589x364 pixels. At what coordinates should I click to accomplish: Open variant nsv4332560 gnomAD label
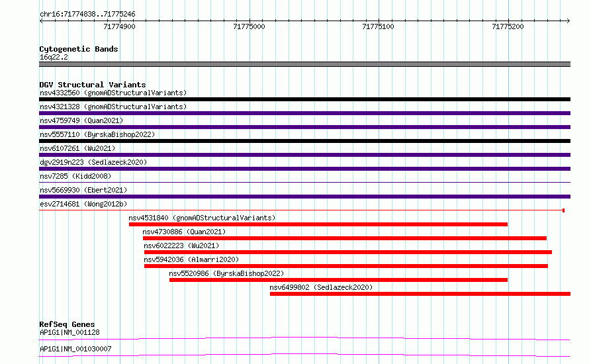click(113, 93)
